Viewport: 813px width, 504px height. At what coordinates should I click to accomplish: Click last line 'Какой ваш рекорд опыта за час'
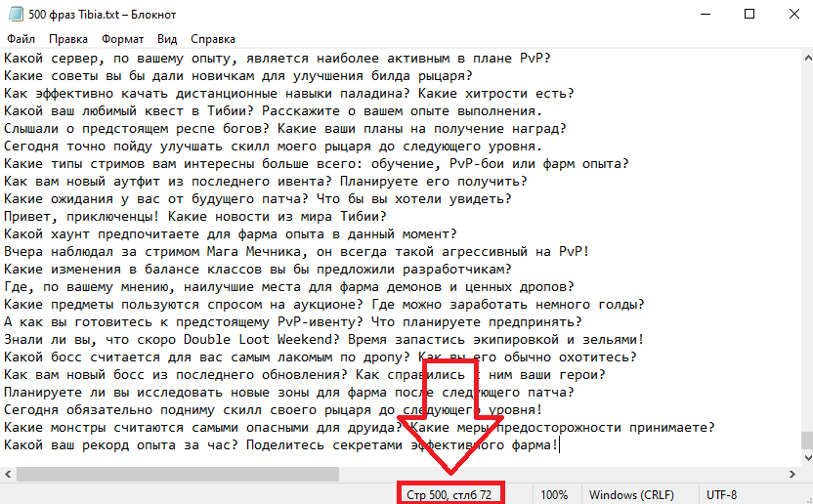tap(281, 445)
